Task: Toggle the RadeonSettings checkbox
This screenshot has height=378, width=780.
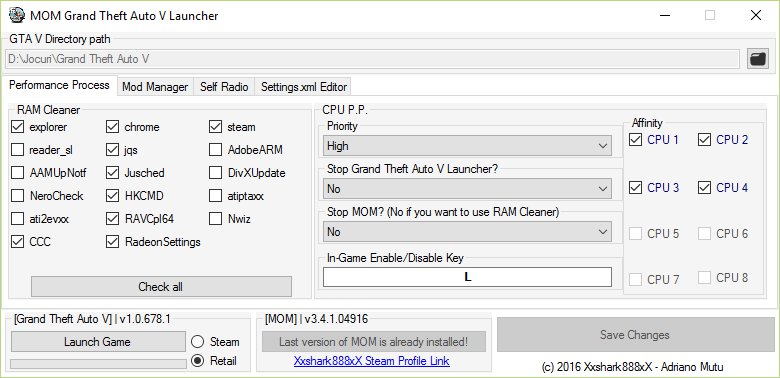Action: 112,242
